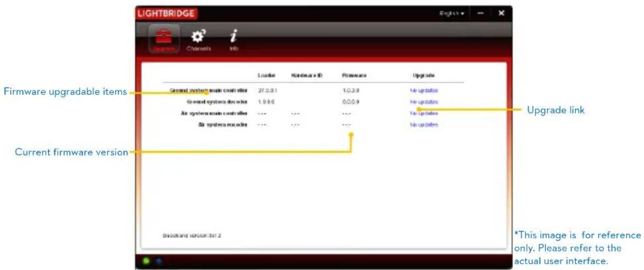Select the Air system main controller row label

214,113
